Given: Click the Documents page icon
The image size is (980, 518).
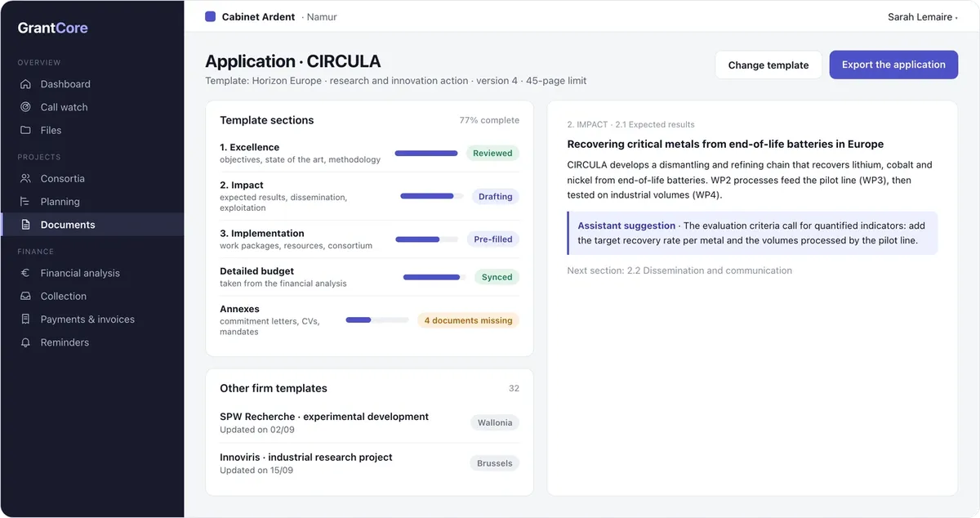Looking at the screenshot, I should (x=25, y=225).
